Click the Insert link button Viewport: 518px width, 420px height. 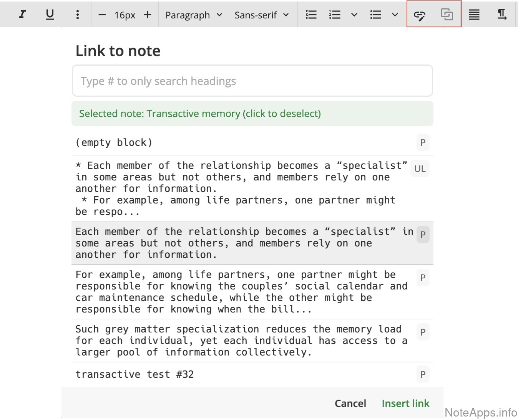[x=405, y=403]
